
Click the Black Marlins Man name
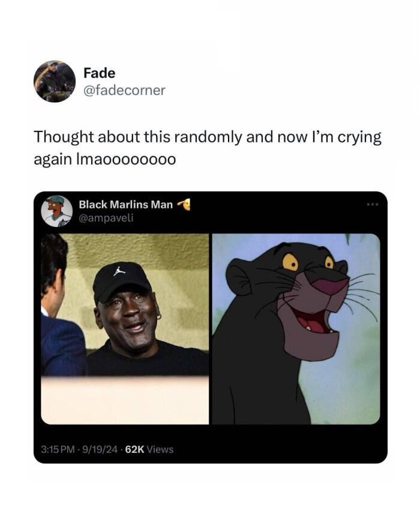pos(125,204)
